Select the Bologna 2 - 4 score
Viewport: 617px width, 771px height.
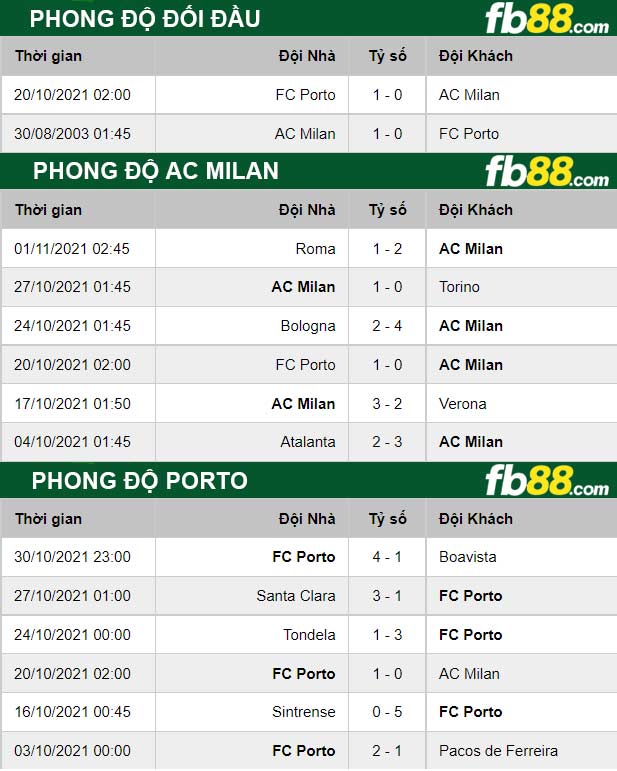[387, 326]
